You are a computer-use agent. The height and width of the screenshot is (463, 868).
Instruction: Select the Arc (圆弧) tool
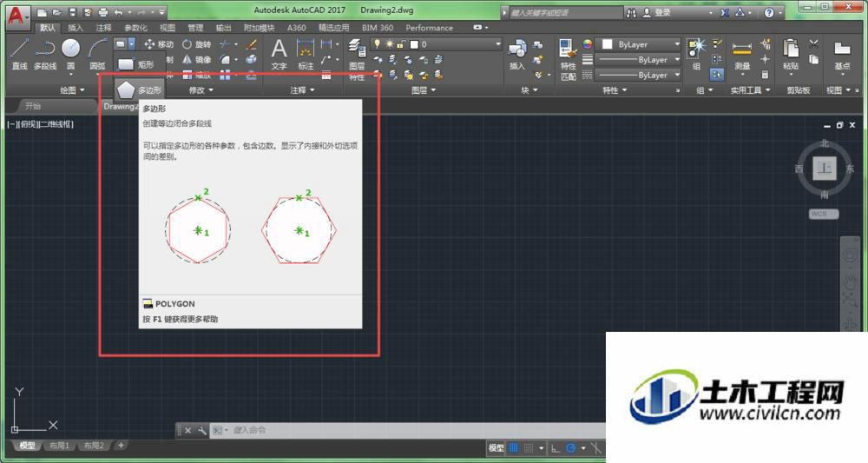click(x=97, y=54)
